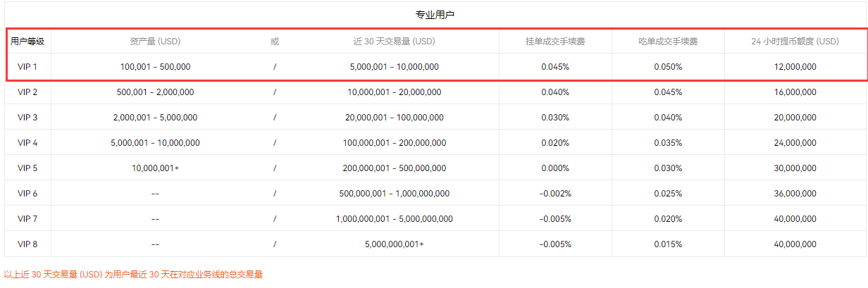868x288 pixels.
Task: Select the 10,000,001+ asset amount cell
Action: pyautogui.click(x=155, y=168)
